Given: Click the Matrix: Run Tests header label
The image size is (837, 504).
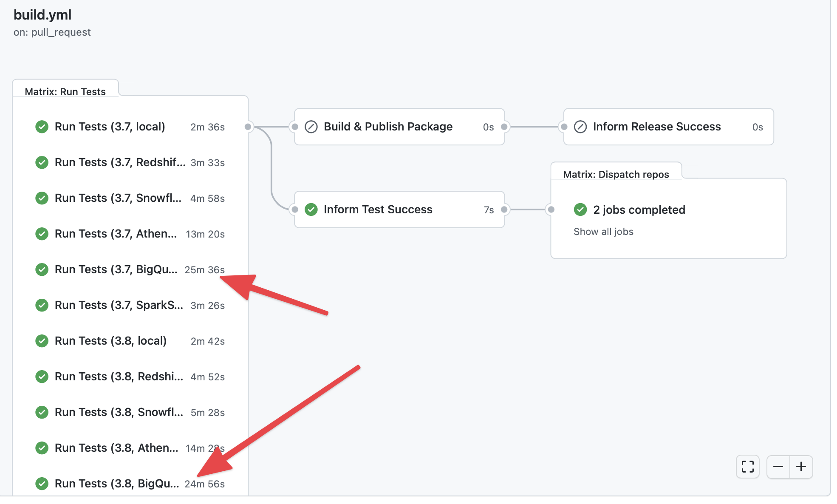Looking at the screenshot, I should (x=65, y=91).
